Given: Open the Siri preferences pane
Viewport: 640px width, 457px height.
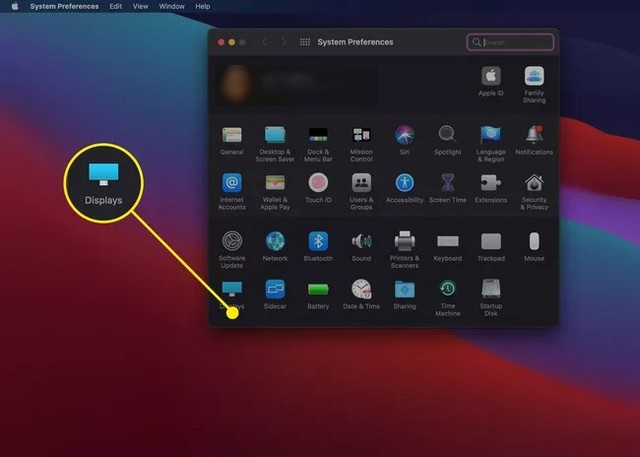Looking at the screenshot, I should [404, 141].
